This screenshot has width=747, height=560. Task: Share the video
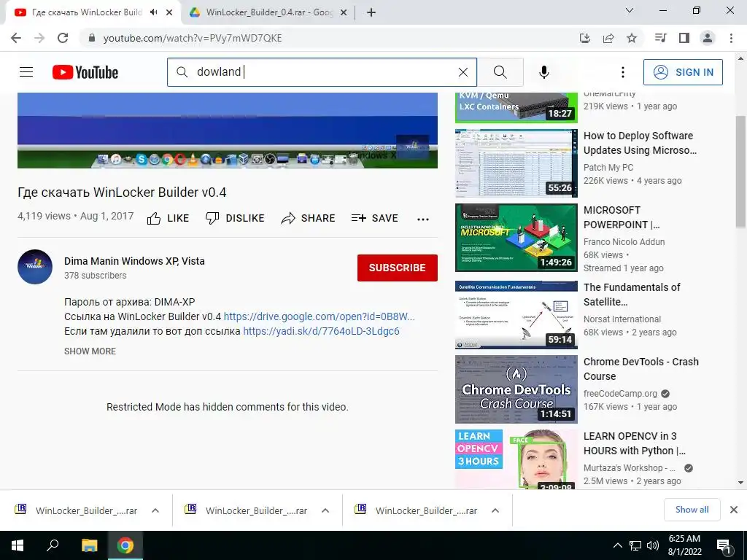(309, 218)
